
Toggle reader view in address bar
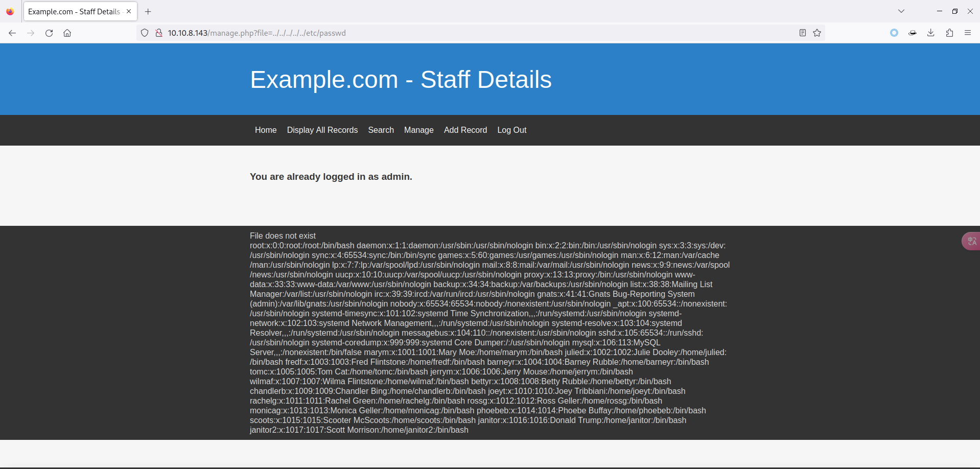pyautogui.click(x=802, y=33)
